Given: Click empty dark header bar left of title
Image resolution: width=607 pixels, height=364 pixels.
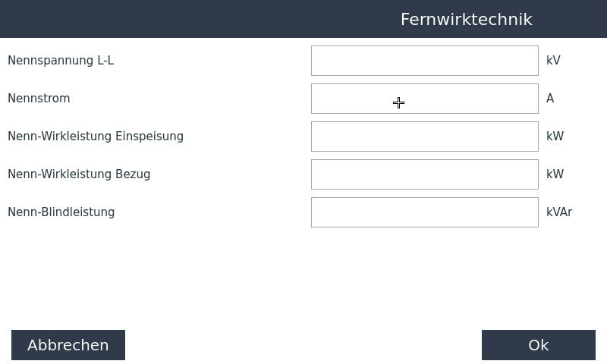Looking at the screenshot, I should pyautogui.click(x=152, y=19).
